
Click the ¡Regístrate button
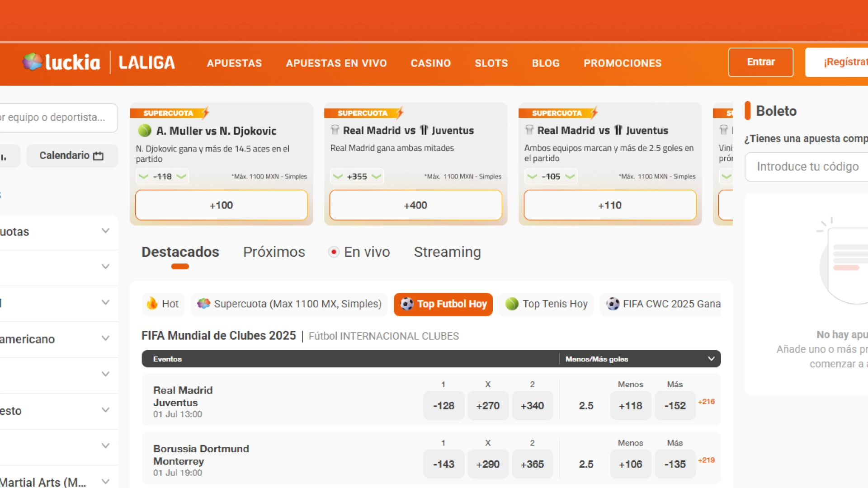pos(837,62)
